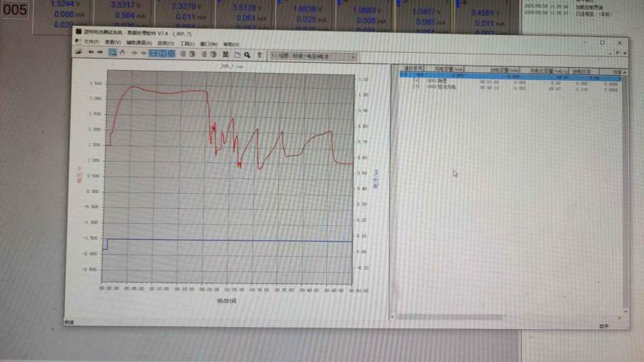Click the magnifier search icon in toolbar
This screenshot has height=362, width=644.
click(x=247, y=54)
